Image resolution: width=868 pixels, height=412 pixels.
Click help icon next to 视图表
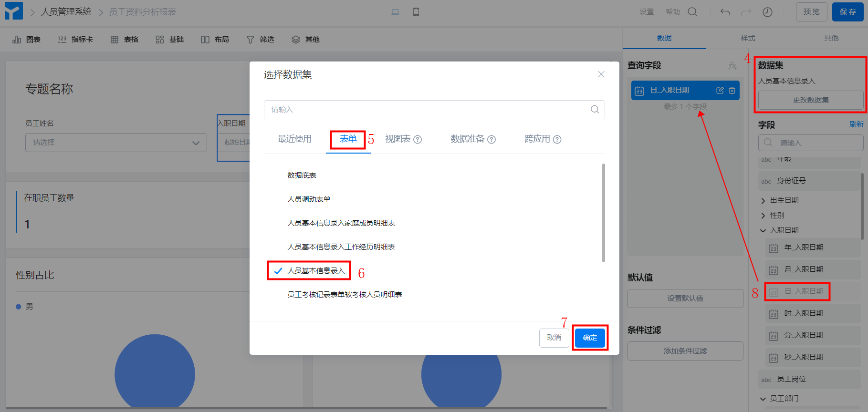(418, 139)
